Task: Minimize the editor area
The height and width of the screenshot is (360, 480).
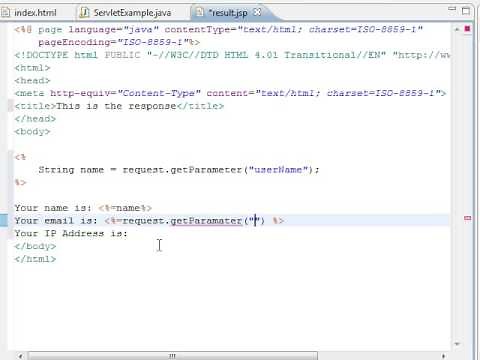Action: click(452, 9)
